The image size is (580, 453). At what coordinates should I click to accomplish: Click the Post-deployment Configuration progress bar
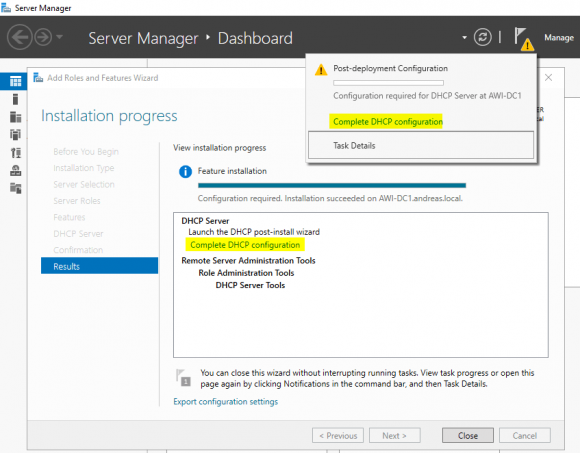coord(388,83)
